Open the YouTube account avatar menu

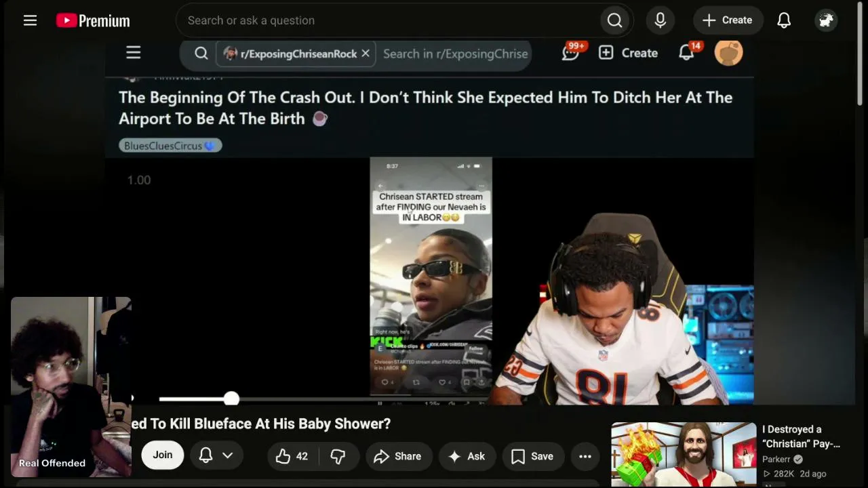(826, 20)
